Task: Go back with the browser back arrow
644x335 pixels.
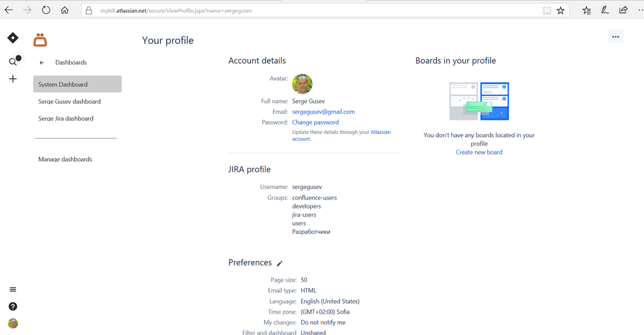Action: pos(8,10)
